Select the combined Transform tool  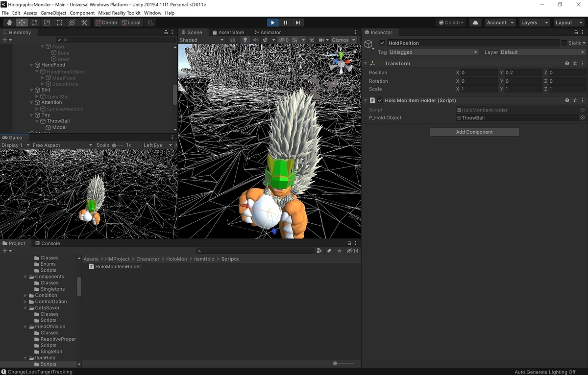tap(72, 23)
